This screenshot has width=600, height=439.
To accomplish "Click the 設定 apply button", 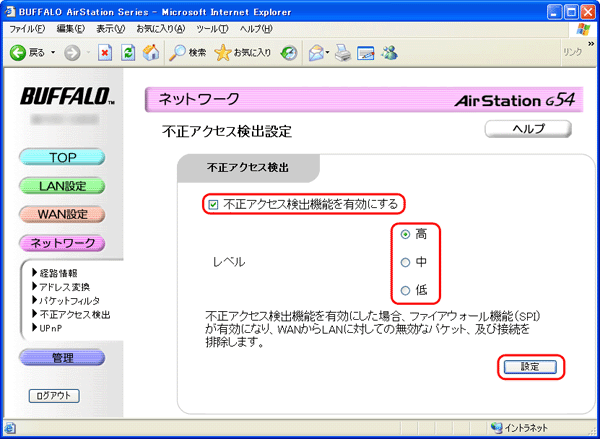I will [x=530, y=367].
